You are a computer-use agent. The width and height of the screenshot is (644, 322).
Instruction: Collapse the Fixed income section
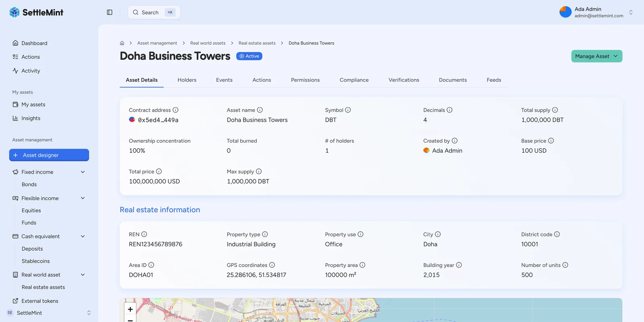click(x=83, y=172)
